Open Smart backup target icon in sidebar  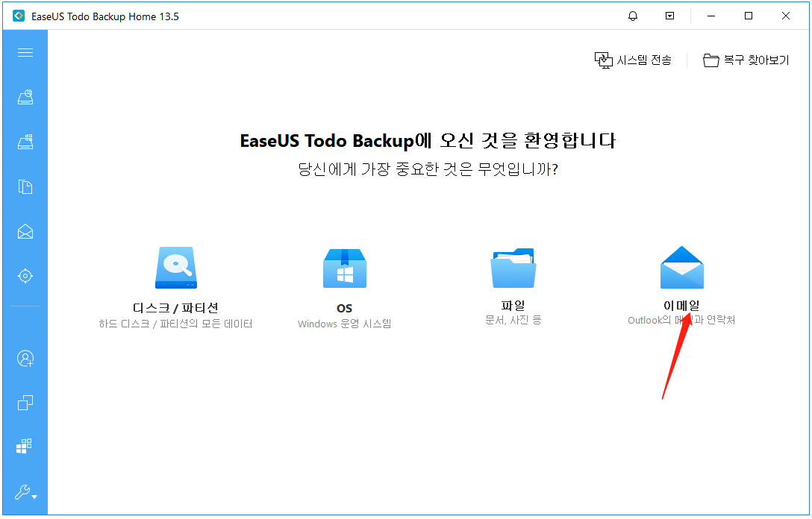[x=25, y=276]
